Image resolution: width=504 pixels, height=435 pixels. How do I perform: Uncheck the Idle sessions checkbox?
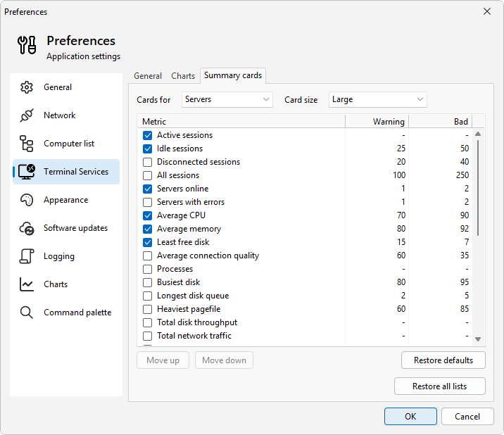(148, 149)
